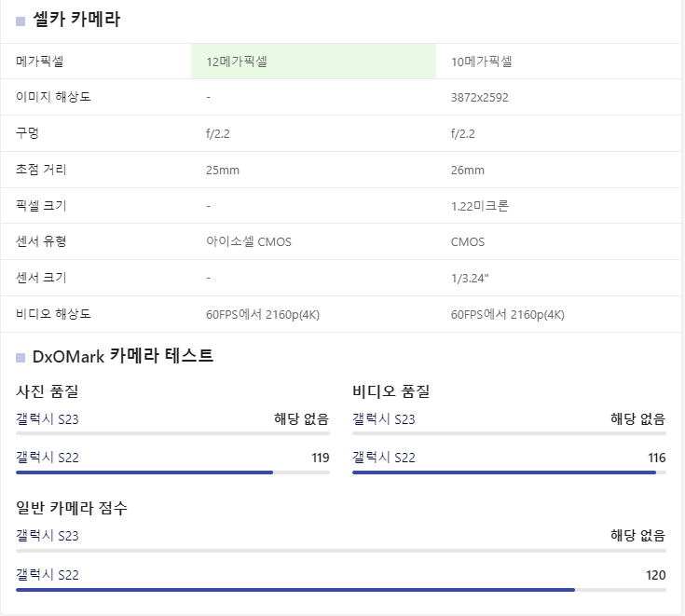The image size is (685, 616).
Task: Click the DxOMark 카메라 테스트 heading
Action: [123, 356]
